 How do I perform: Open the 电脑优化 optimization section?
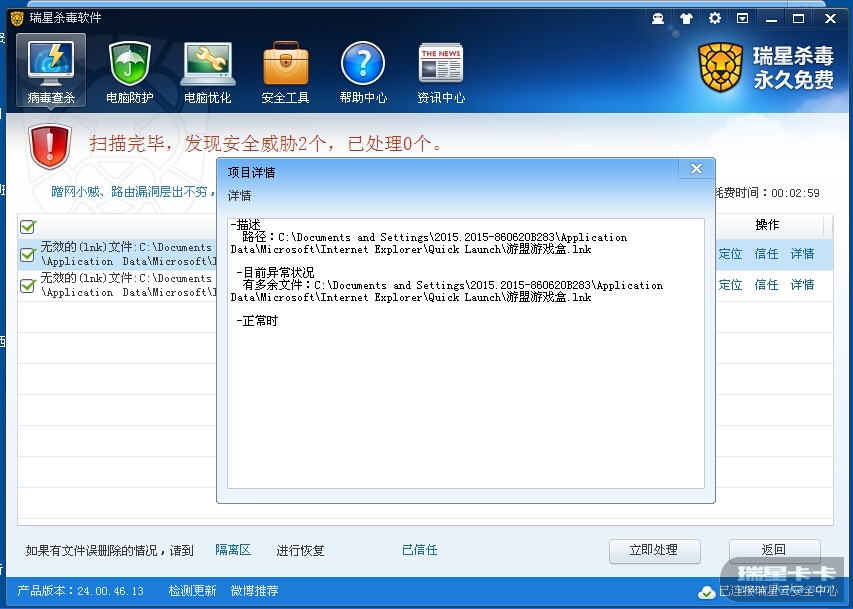point(207,72)
